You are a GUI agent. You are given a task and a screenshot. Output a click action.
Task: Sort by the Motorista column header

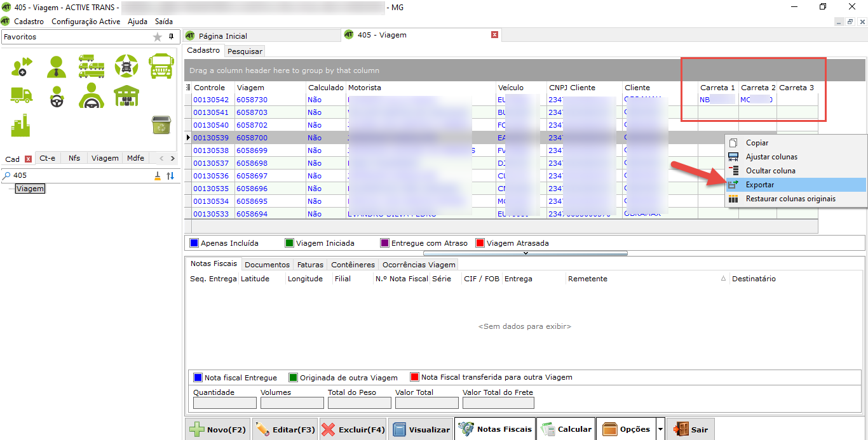421,88
